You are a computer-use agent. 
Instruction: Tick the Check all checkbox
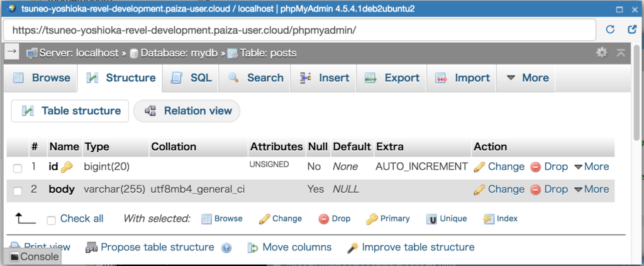52,221
